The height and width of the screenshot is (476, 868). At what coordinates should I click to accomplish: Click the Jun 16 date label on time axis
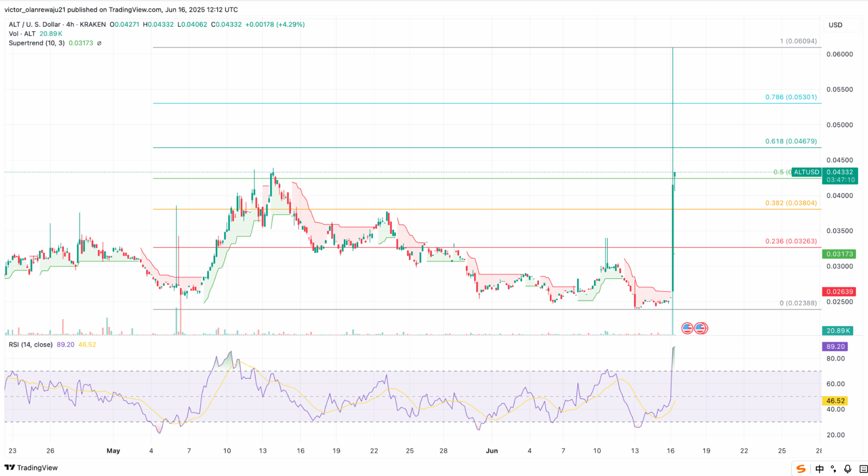(x=670, y=451)
